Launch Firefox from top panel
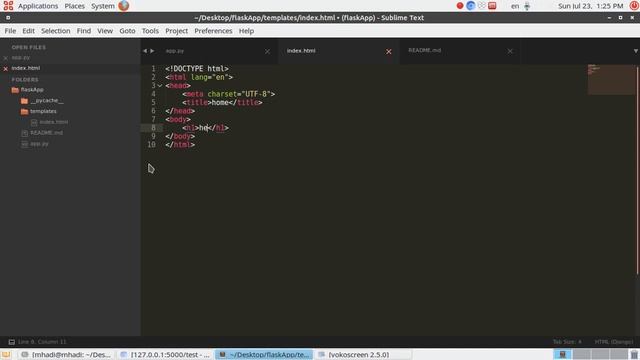This screenshot has width=640, height=360. click(x=124, y=6)
